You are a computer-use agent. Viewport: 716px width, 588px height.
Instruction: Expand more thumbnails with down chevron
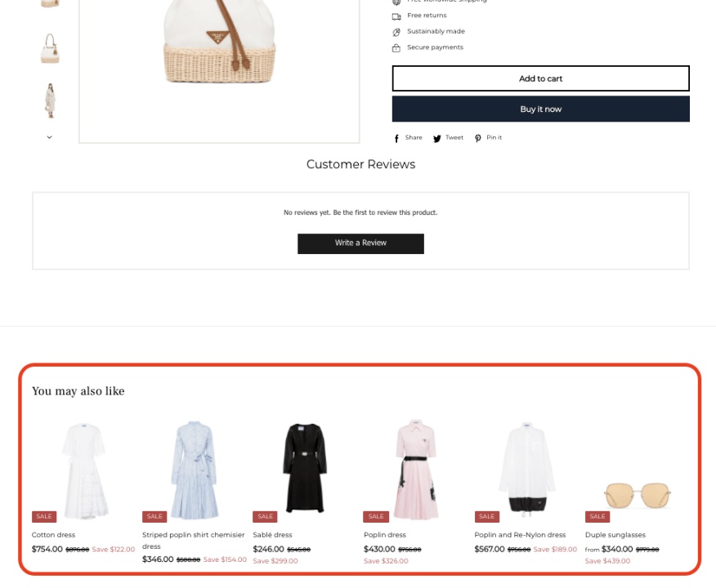[x=49, y=137]
